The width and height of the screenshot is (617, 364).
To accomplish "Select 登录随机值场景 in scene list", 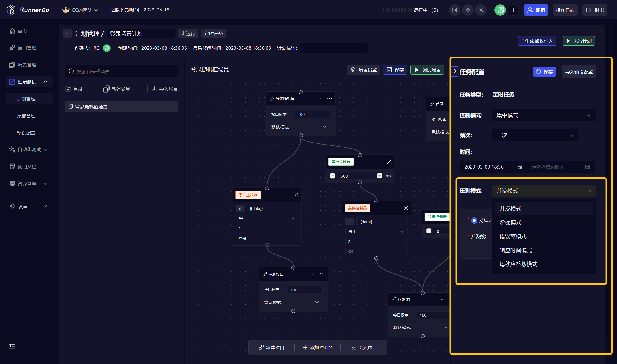I will pos(121,107).
